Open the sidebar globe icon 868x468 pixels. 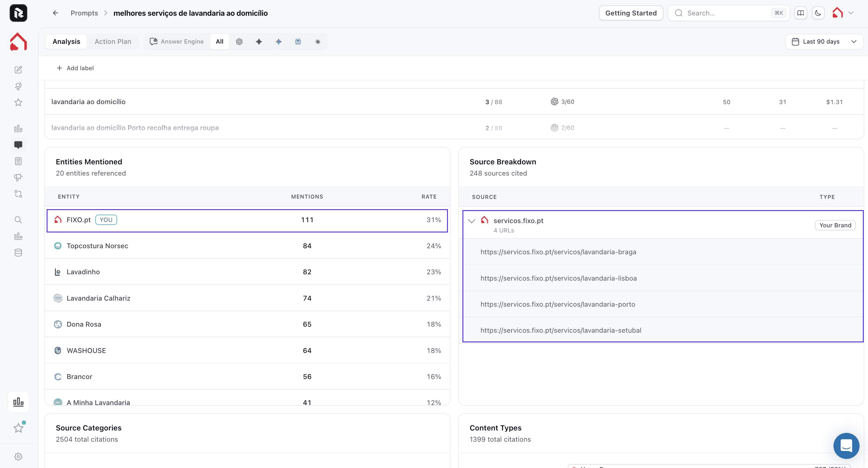[x=18, y=86]
